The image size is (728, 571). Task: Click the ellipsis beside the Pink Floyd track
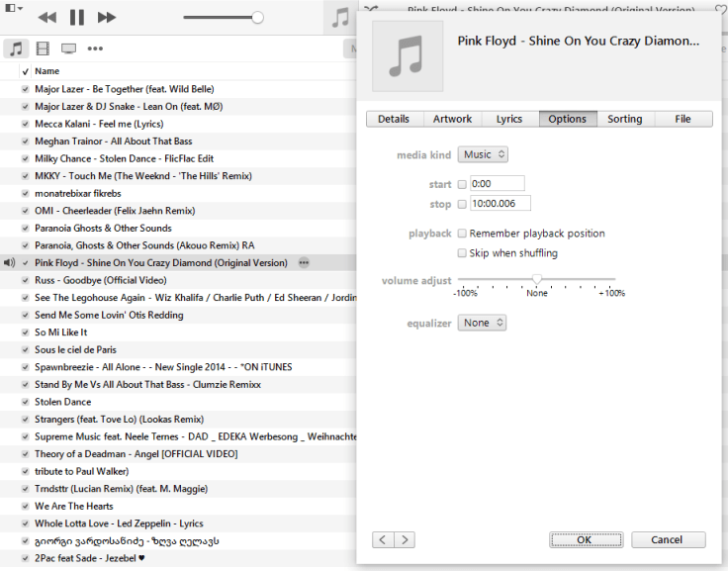304,263
